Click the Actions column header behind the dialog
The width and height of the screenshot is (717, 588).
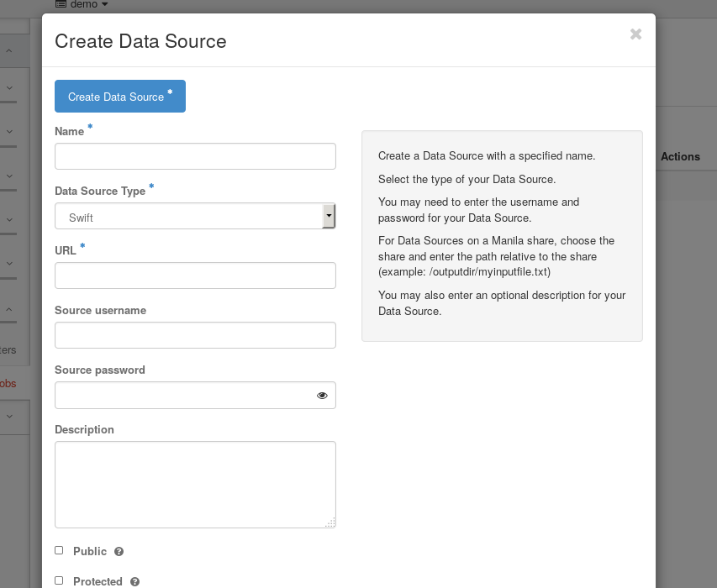click(680, 157)
